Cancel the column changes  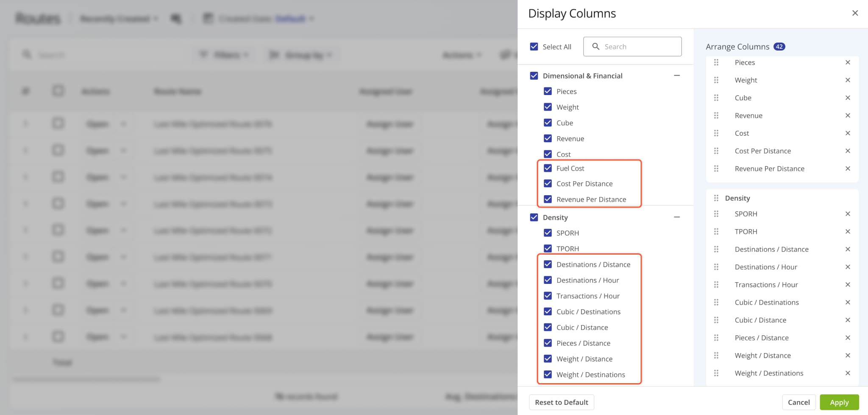798,402
